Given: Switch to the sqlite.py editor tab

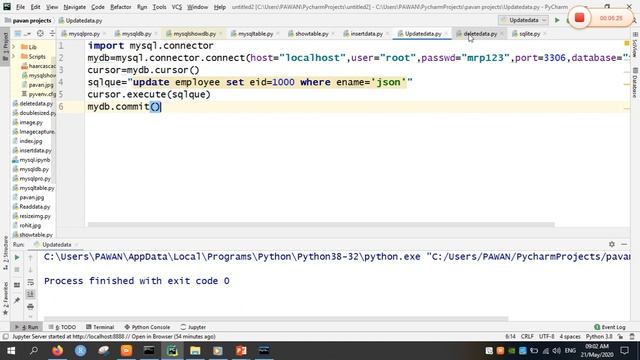Looking at the screenshot, I should point(529,33).
